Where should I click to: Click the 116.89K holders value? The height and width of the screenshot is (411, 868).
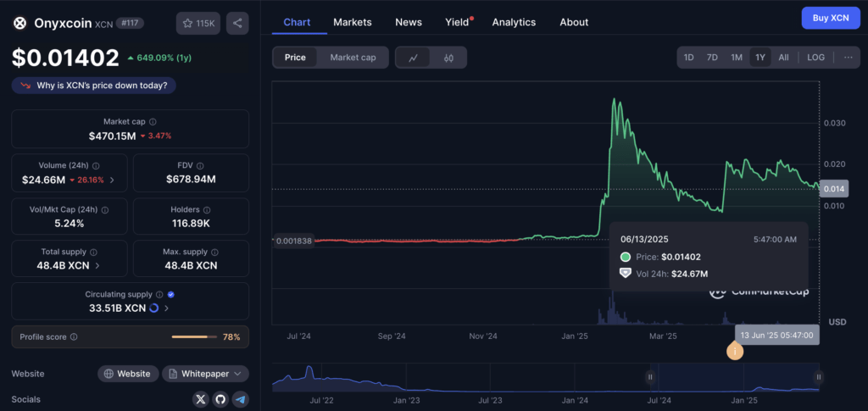tap(191, 223)
